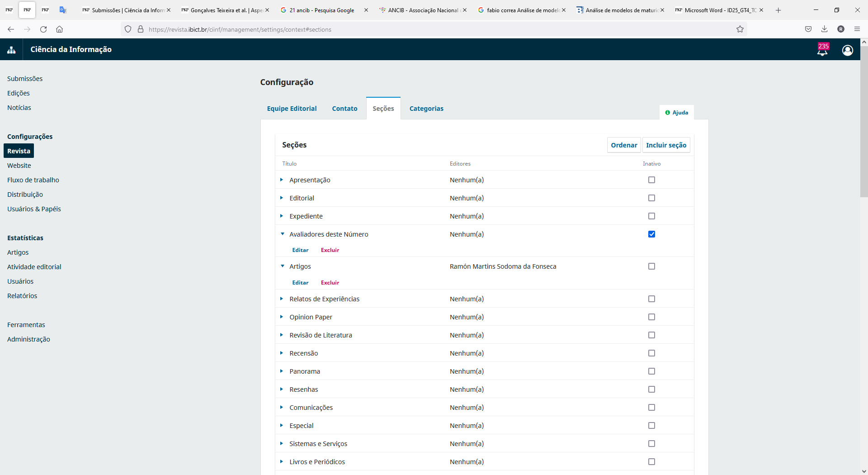Mark Recensão section as inactive

tap(651, 353)
